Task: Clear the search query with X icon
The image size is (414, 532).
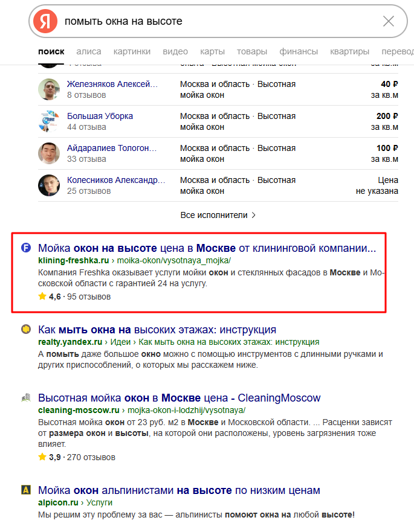Action: [x=388, y=21]
